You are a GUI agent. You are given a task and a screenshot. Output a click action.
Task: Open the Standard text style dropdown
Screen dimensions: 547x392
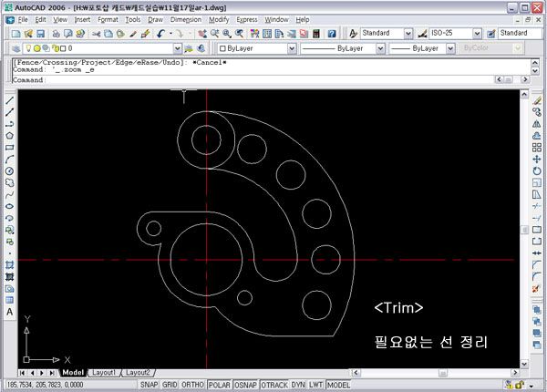tap(408, 34)
